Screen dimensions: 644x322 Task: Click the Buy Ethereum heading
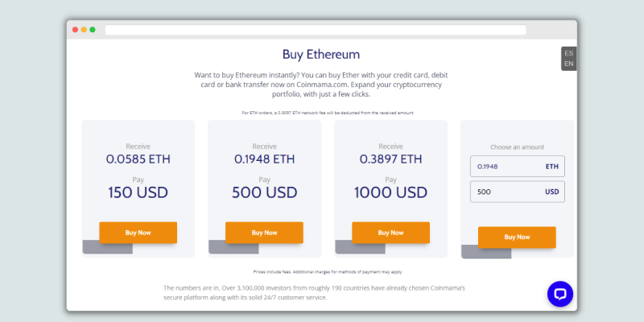click(x=321, y=54)
